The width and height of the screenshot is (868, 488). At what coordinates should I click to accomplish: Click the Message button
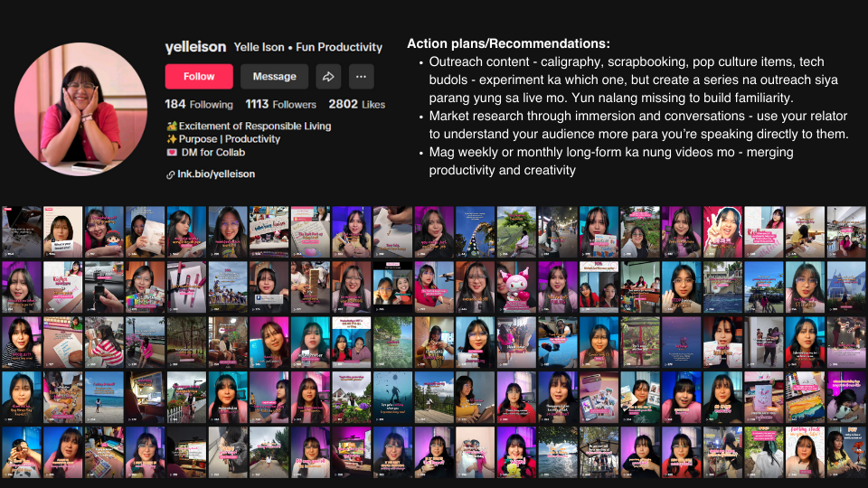[x=274, y=77]
